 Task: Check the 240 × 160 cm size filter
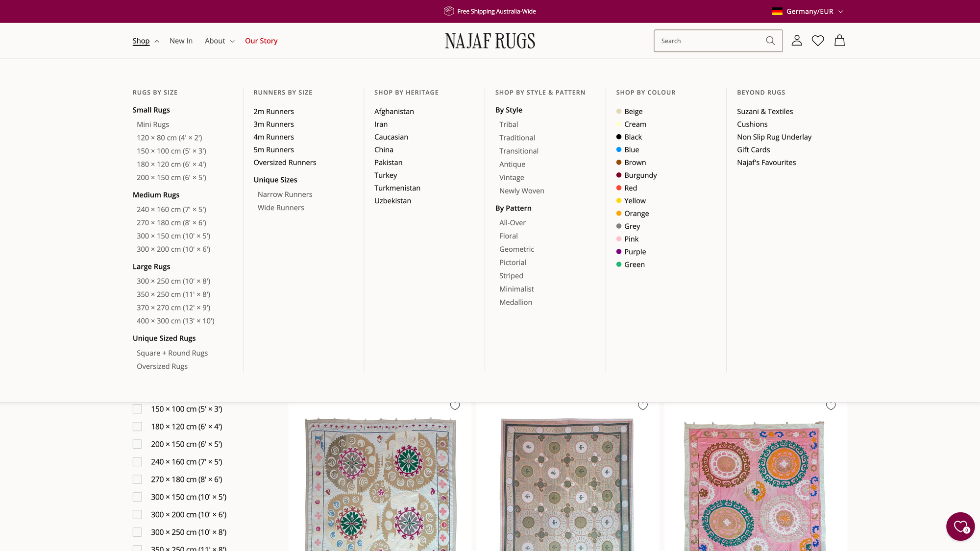137,462
